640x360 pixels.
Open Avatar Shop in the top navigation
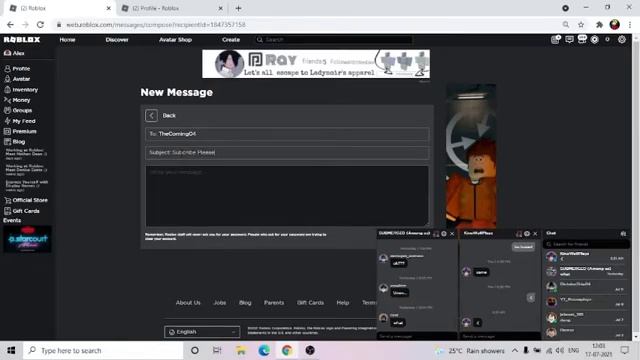176,40
